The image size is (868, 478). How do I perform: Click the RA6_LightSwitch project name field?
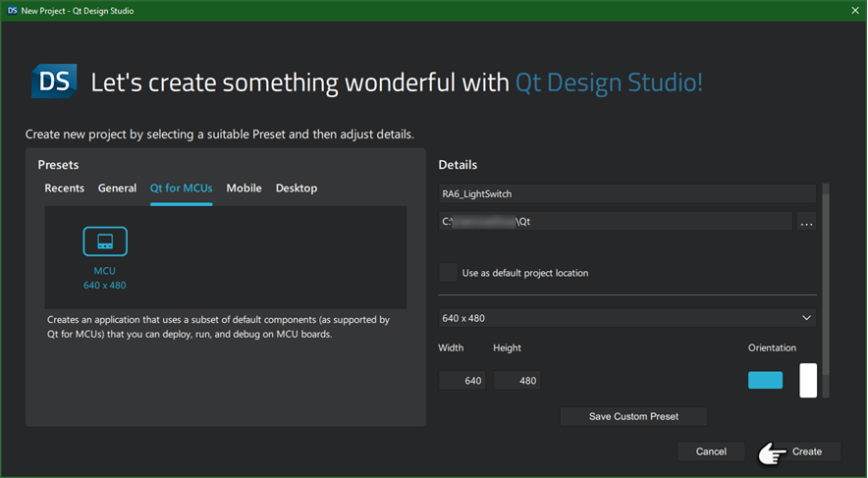[626, 194]
